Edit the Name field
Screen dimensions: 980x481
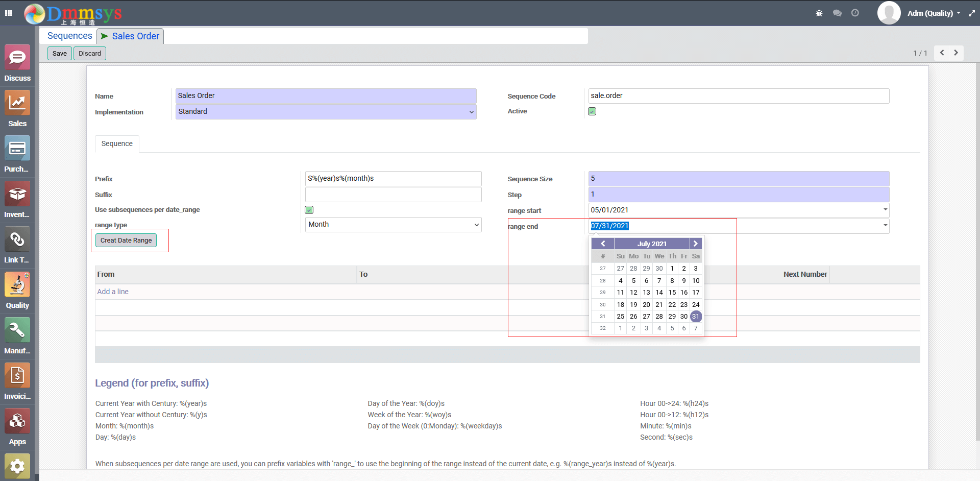[x=326, y=96]
